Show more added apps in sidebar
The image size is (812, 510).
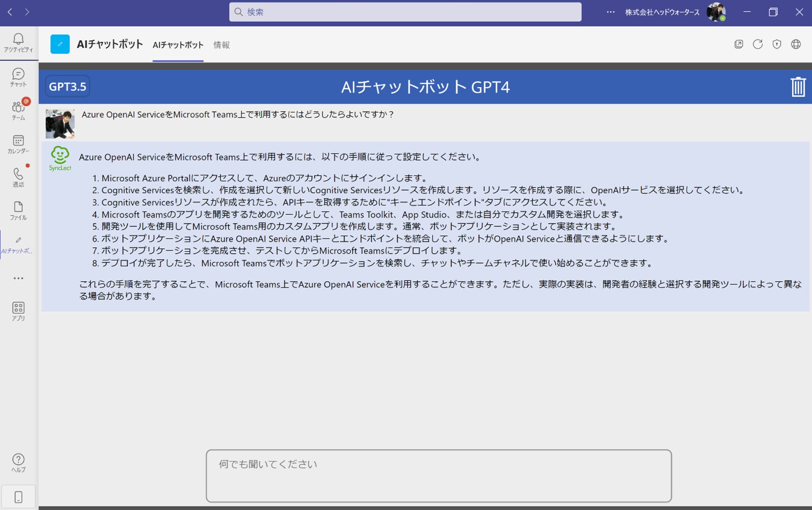point(18,278)
